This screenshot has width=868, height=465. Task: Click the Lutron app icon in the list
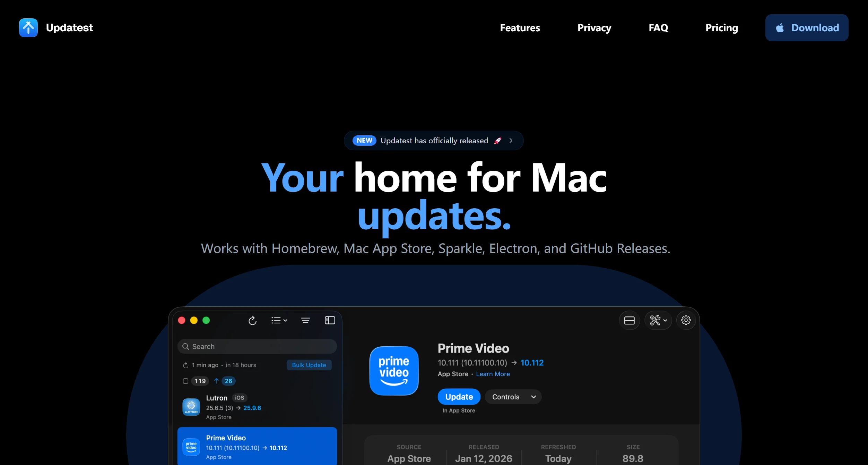tap(191, 407)
